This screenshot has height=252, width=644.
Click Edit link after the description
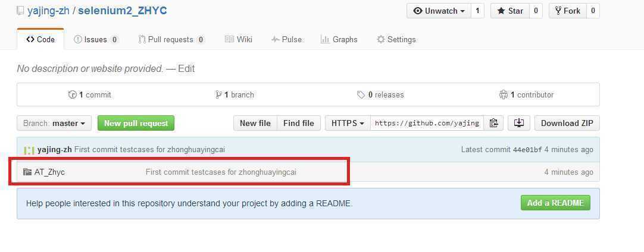186,68
